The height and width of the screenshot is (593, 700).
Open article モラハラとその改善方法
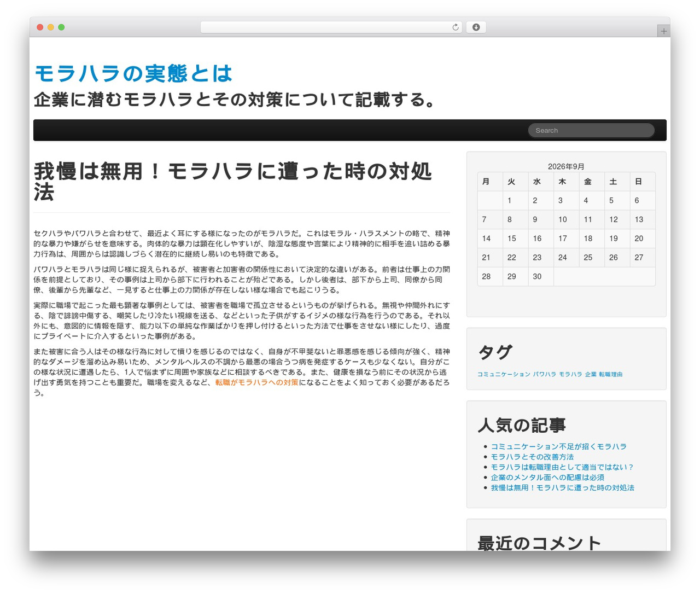532,457
